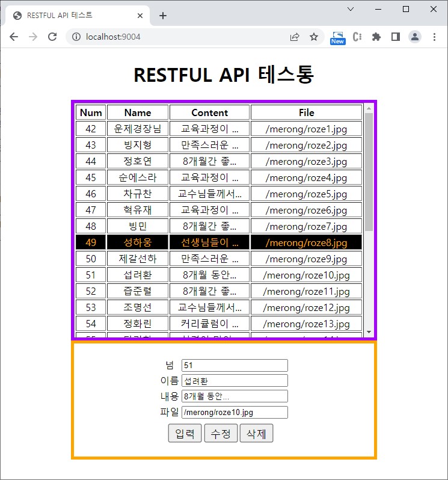
Task: Click the 입력 button
Action: [x=185, y=433]
